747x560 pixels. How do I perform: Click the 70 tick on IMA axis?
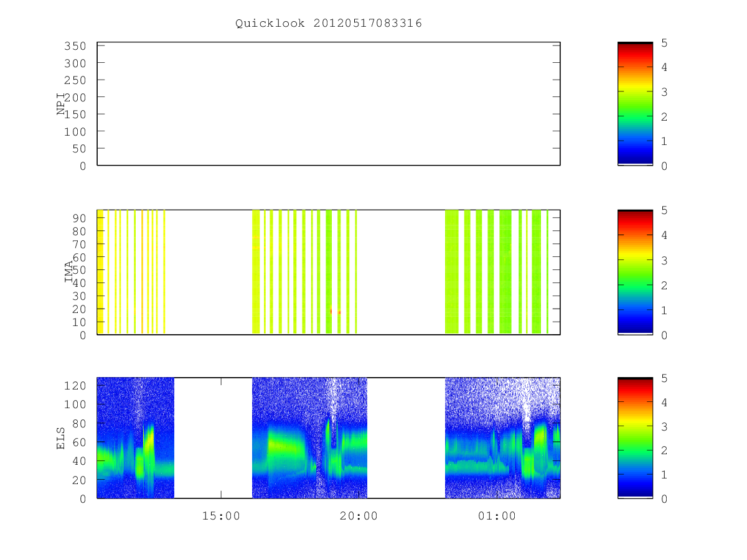click(79, 244)
